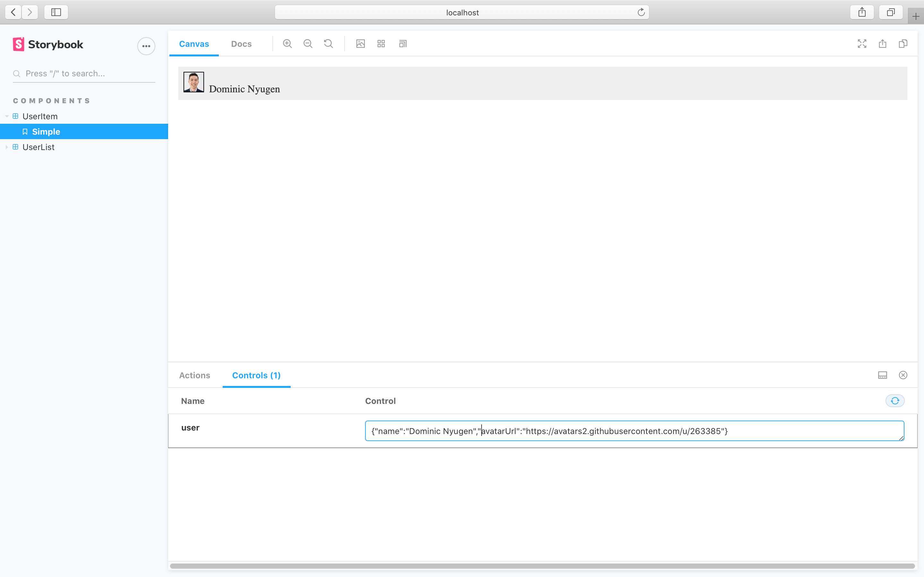Toggle the bottom panel layout view
Viewport: 924px width, 577px height.
tap(883, 375)
